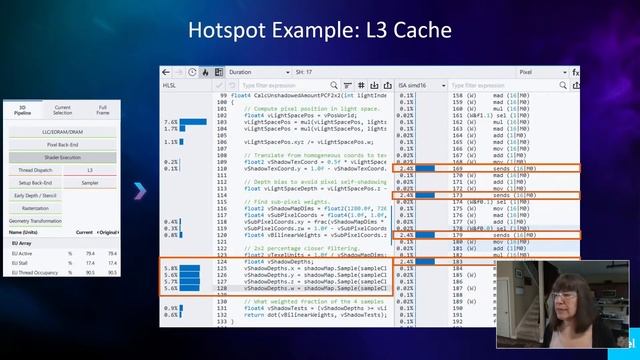Viewport: 640px width, 360px height.
Task: Select the Rasterization block
Action: tap(35, 208)
